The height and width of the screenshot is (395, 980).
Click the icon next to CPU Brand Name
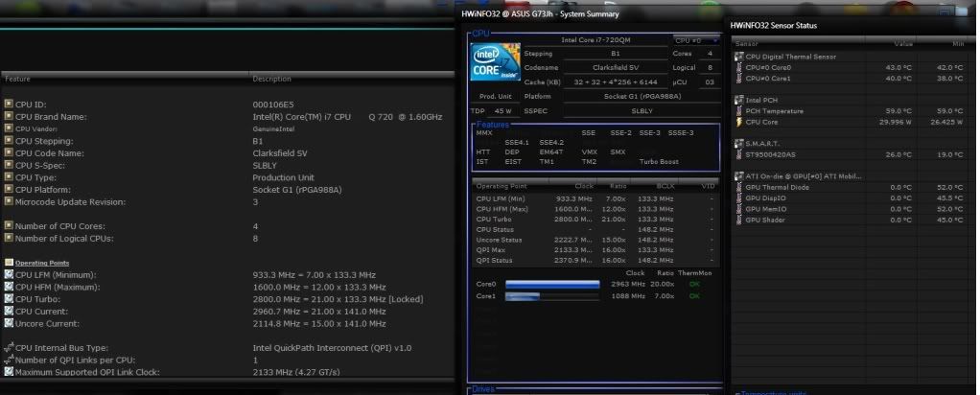click(9, 116)
